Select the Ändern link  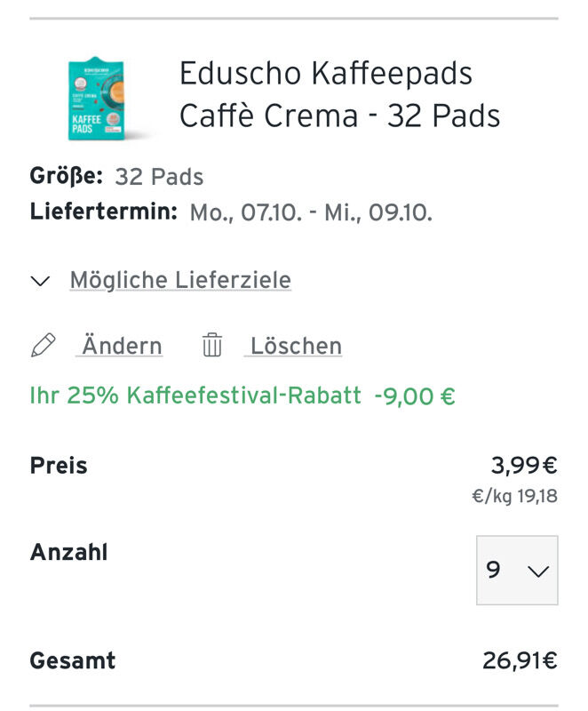click(122, 346)
